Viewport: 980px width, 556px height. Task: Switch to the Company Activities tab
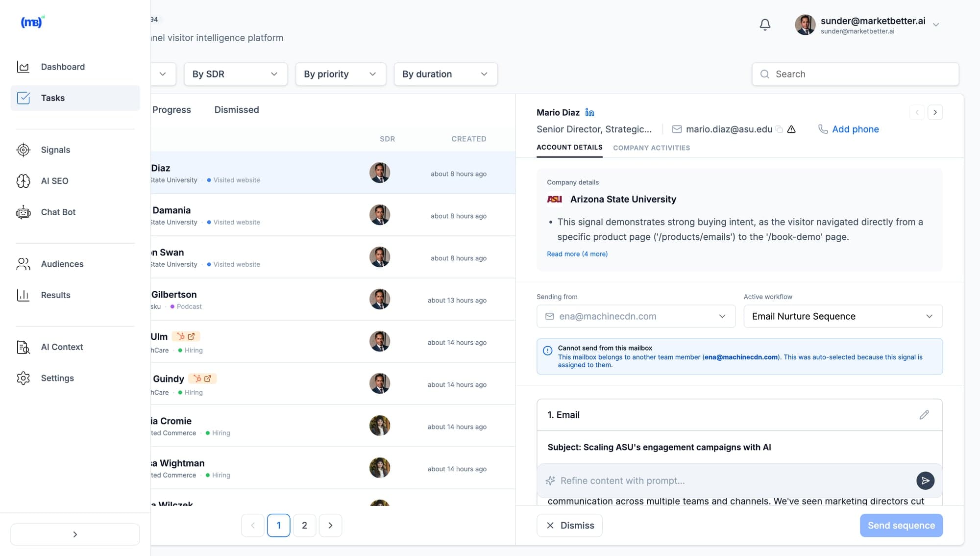click(x=652, y=148)
